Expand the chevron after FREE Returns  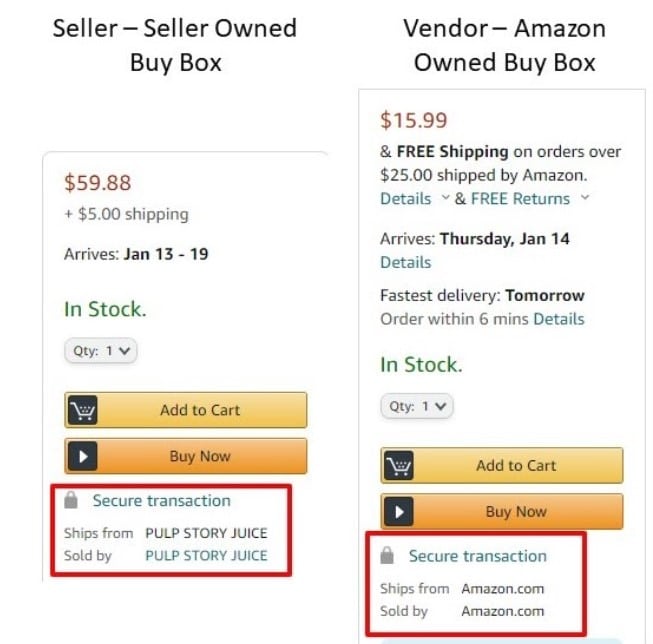[585, 198]
